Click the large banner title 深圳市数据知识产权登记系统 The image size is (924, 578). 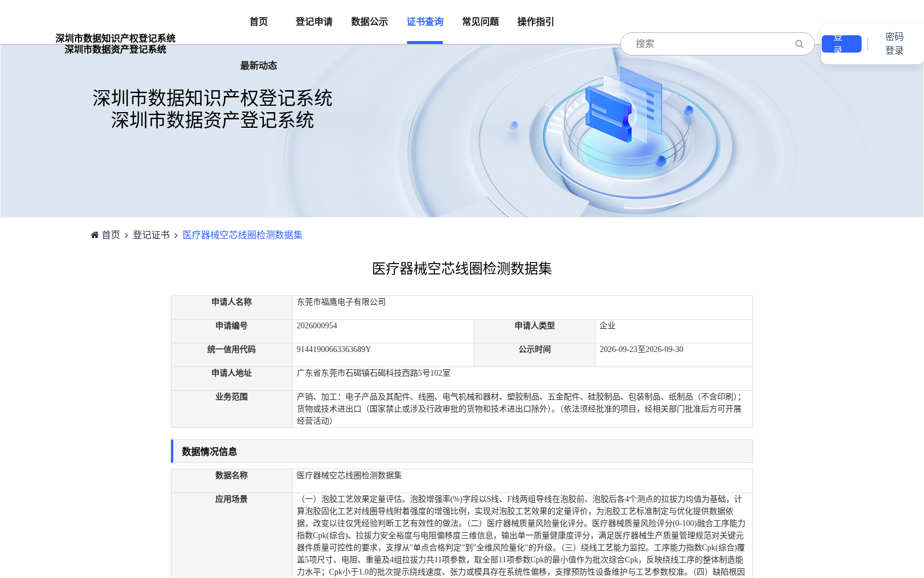(x=213, y=98)
